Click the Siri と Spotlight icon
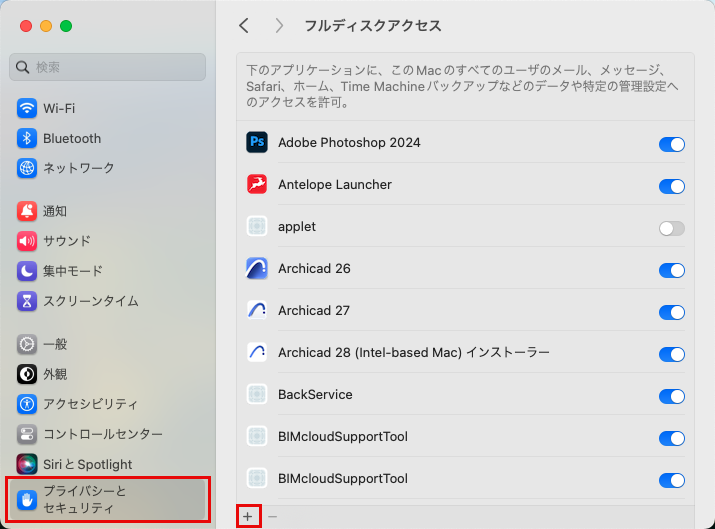The width and height of the screenshot is (715, 529). 27,464
